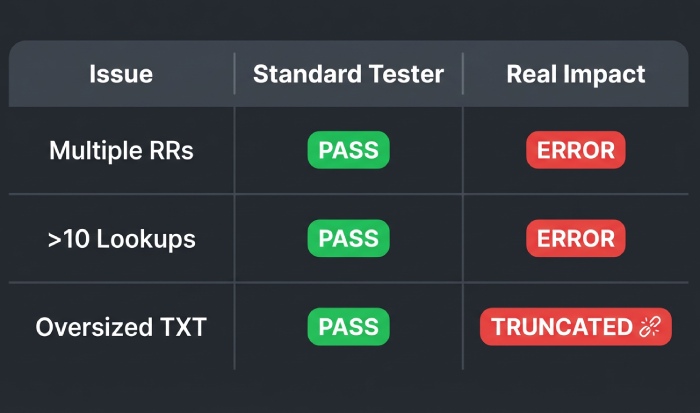The width and height of the screenshot is (700, 413).
Task: Click the ERROR badge for Multiple RRs
Action: tap(576, 151)
